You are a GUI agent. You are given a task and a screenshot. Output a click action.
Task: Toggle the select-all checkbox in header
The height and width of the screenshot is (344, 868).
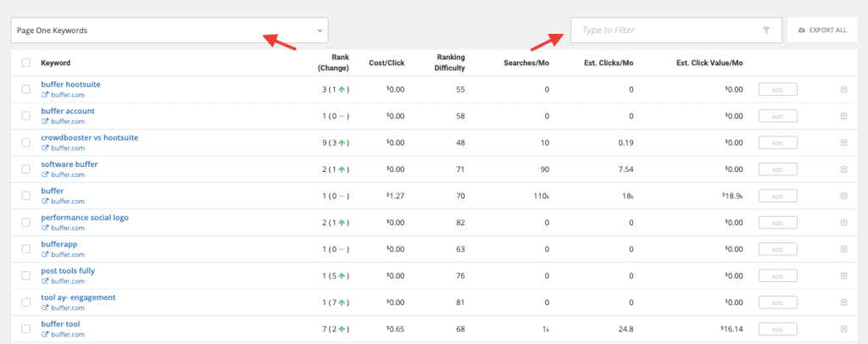(x=25, y=63)
